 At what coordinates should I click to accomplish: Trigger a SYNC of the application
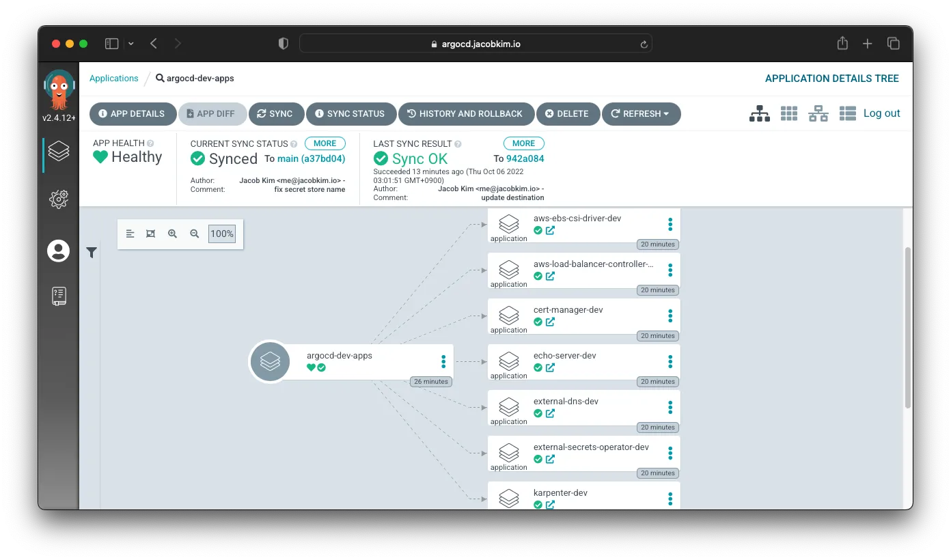[276, 113]
